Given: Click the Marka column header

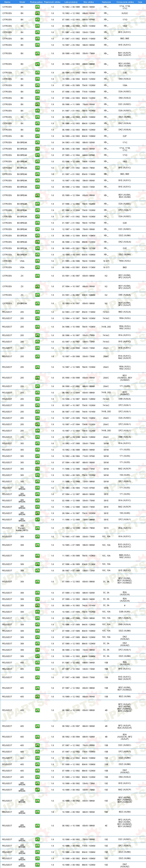Looking at the screenshot, I should [7, 2].
